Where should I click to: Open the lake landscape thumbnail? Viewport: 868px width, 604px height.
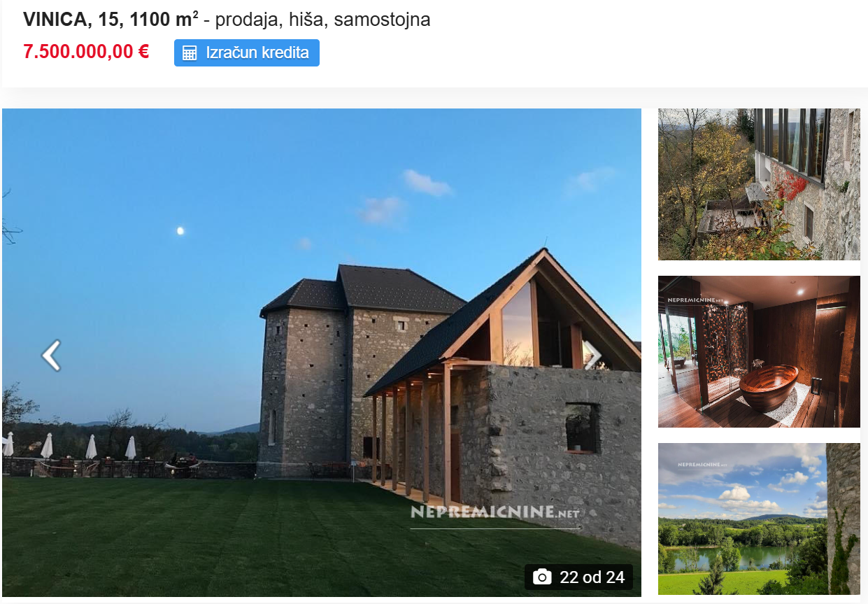[759, 519]
